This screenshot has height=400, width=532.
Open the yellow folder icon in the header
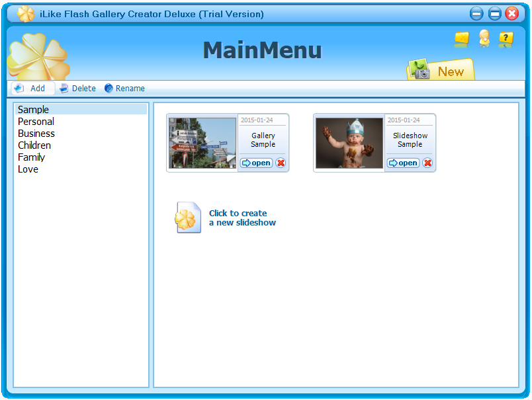click(461, 40)
